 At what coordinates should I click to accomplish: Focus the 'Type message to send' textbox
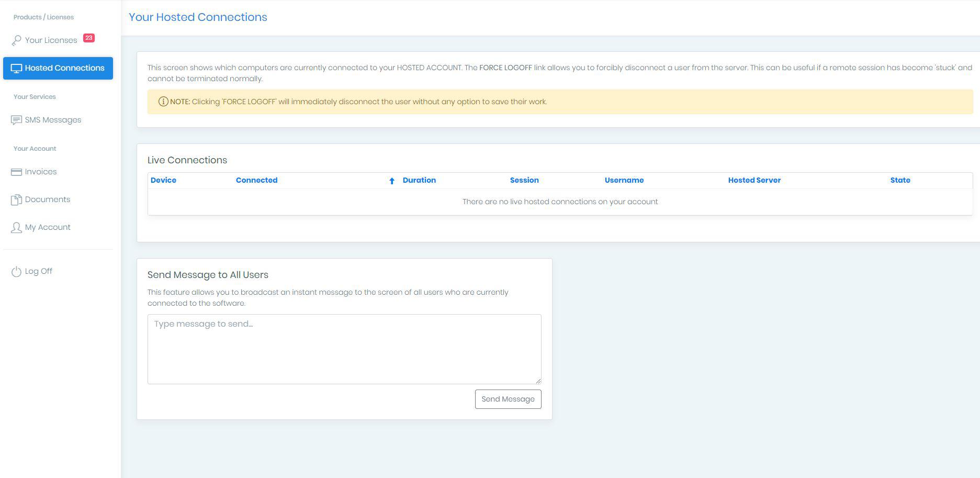pos(344,349)
